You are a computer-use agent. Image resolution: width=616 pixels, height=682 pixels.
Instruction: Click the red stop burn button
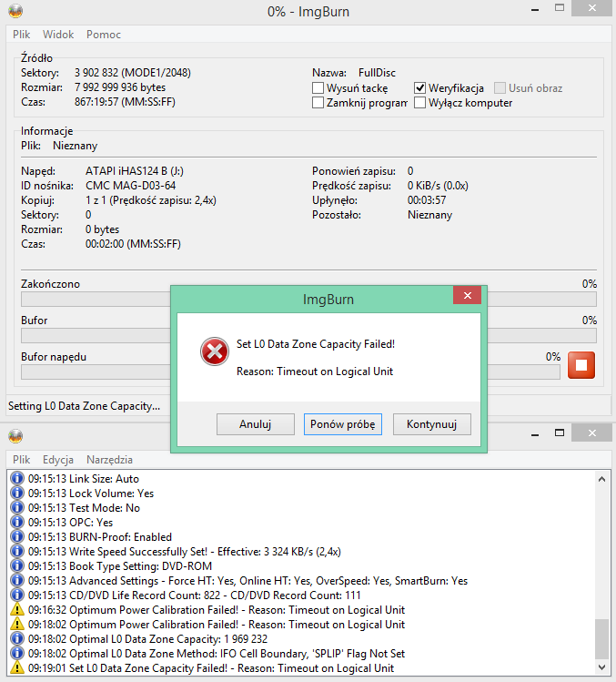point(581,365)
